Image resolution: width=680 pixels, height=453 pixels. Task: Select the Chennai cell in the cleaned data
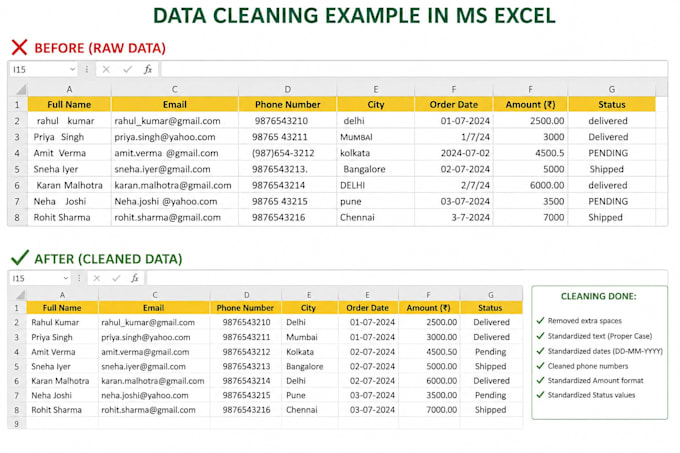coord(308,410)
